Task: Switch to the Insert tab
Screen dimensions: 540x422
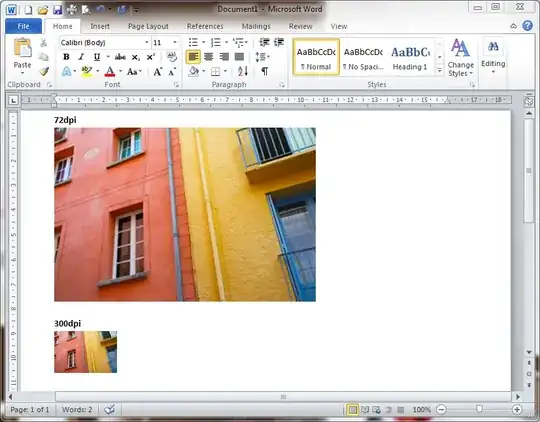Action: tap(100, 26)
